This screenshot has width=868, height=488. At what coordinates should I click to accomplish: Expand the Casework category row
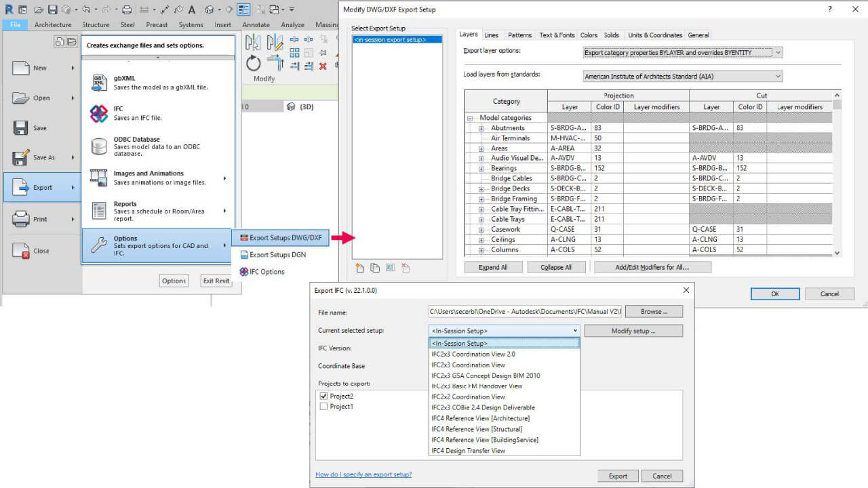[481, 230]
